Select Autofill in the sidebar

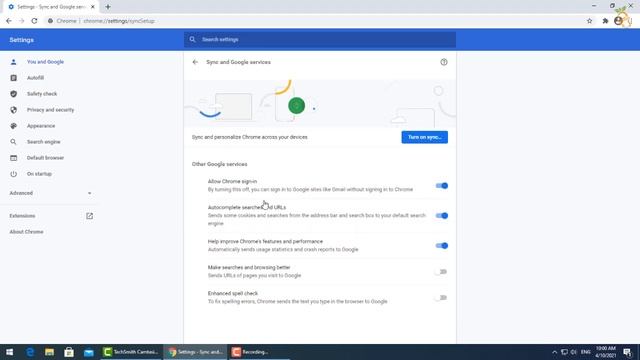[36, 78]
